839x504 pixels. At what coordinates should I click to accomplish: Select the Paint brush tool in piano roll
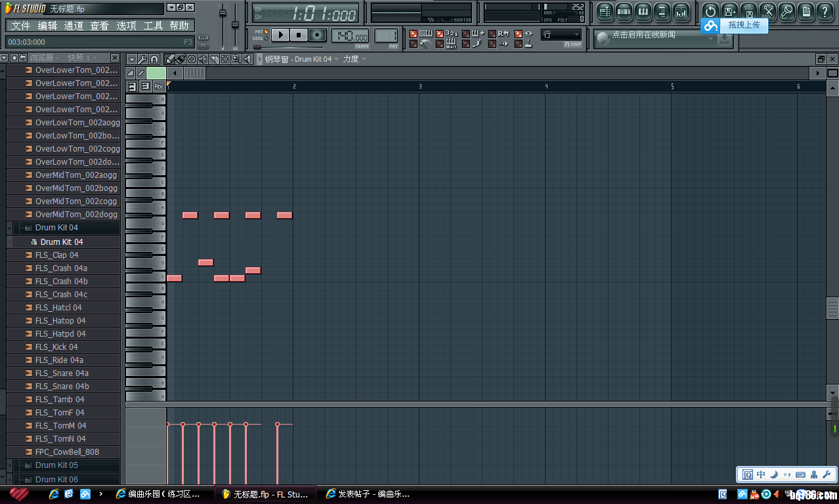(181, 59)
